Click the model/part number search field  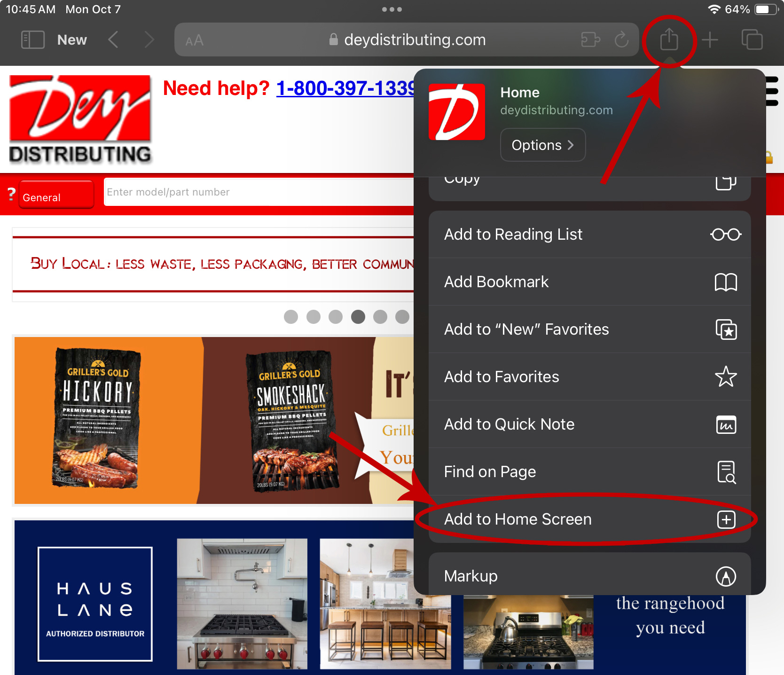click(x=259, y=192)
